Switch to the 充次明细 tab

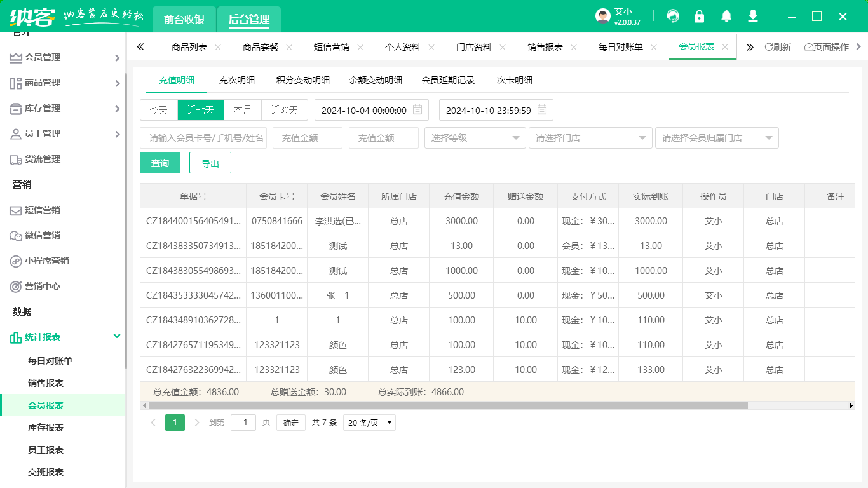point(237,80)
